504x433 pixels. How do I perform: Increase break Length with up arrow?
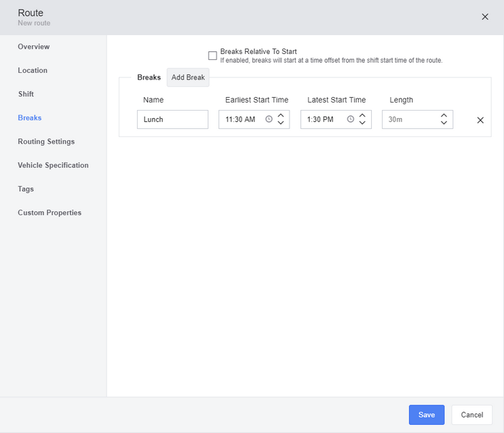tap(444, 115)
